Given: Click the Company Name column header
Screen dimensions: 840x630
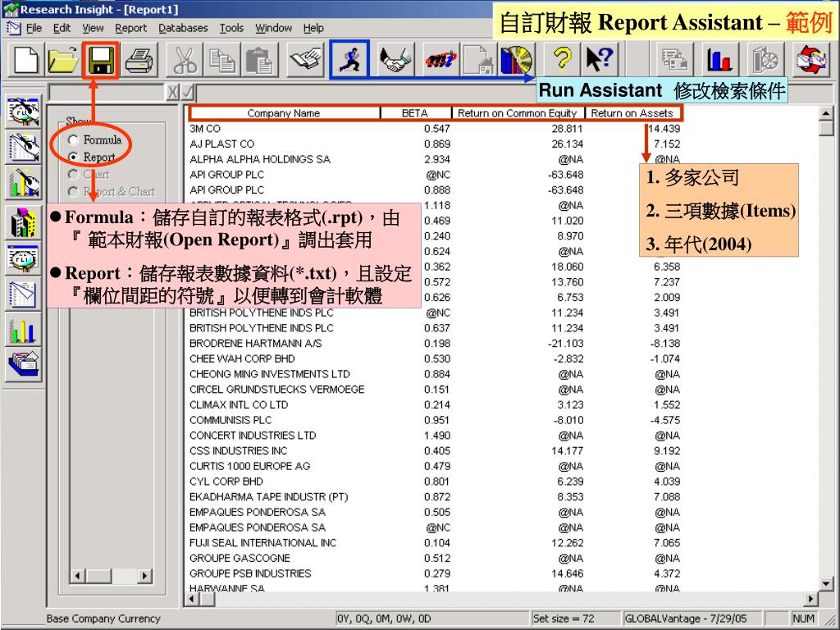Looking at the screenshot, I should coord(285,113).
